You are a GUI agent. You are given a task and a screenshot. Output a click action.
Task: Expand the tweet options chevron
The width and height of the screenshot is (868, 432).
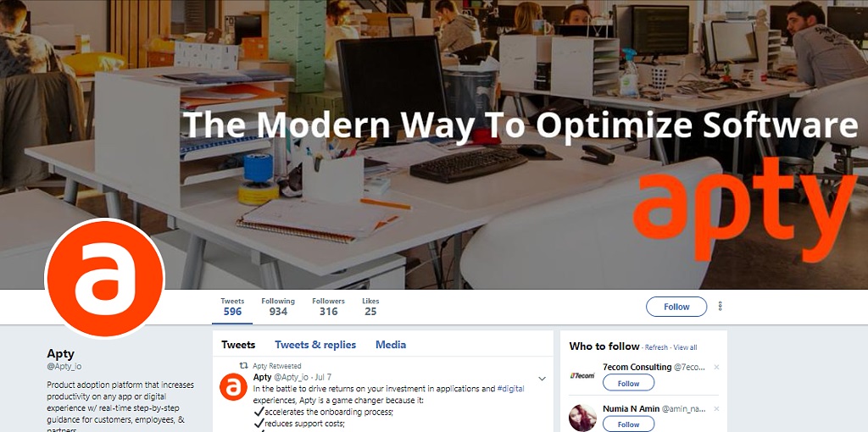(542, 379)
